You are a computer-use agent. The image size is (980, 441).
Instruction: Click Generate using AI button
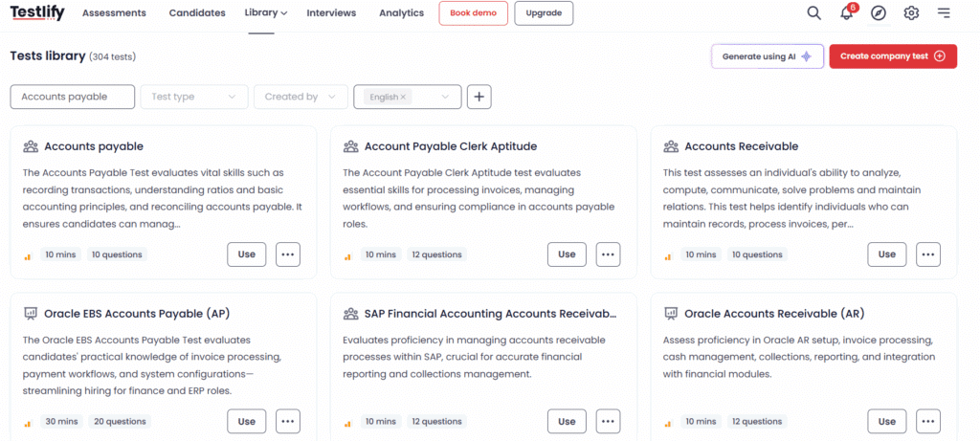tap(767, 56)
